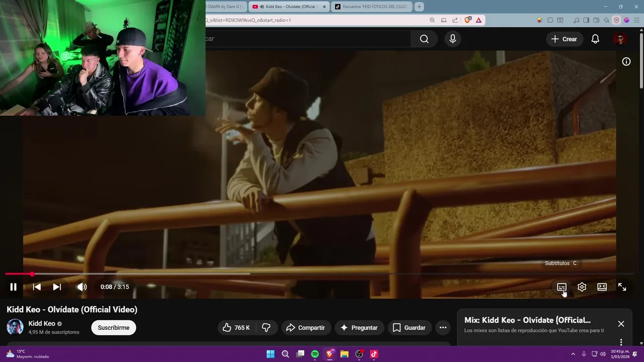Open the Kidd Keo channel name link
Image resolution: width=644 pixels, height=362 pixels.
[x=42, y=323]
